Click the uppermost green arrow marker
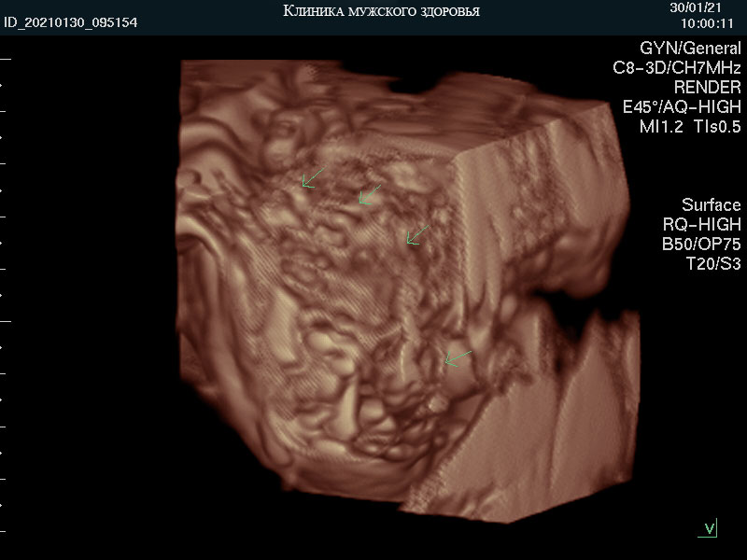Viewport: 747px width, 560px height. pyautogui.click(x=312, y=178)
